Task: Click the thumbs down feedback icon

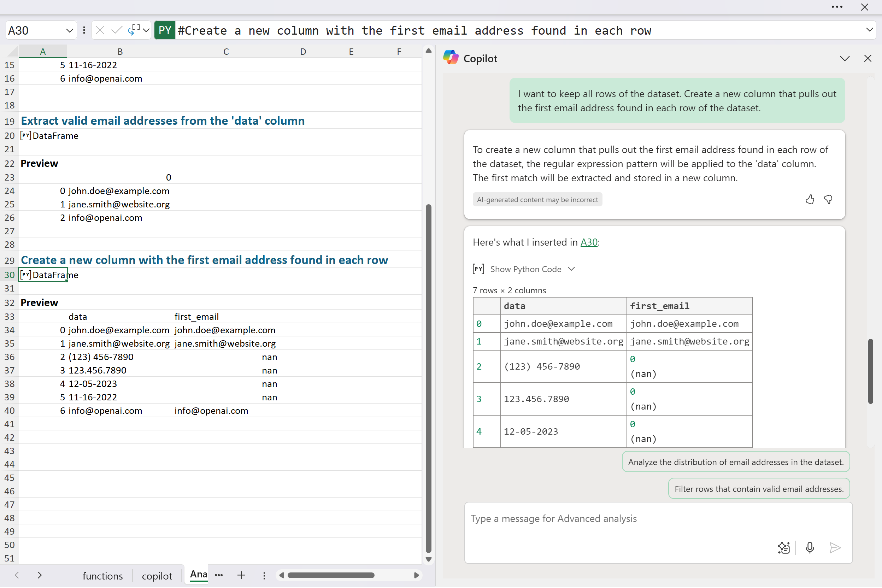Action: [828, 200]
